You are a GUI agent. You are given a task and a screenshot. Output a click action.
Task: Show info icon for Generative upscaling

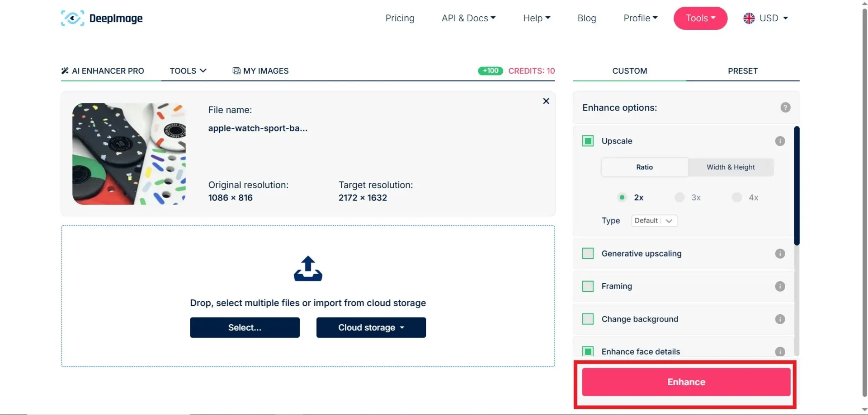pos(780,253)
